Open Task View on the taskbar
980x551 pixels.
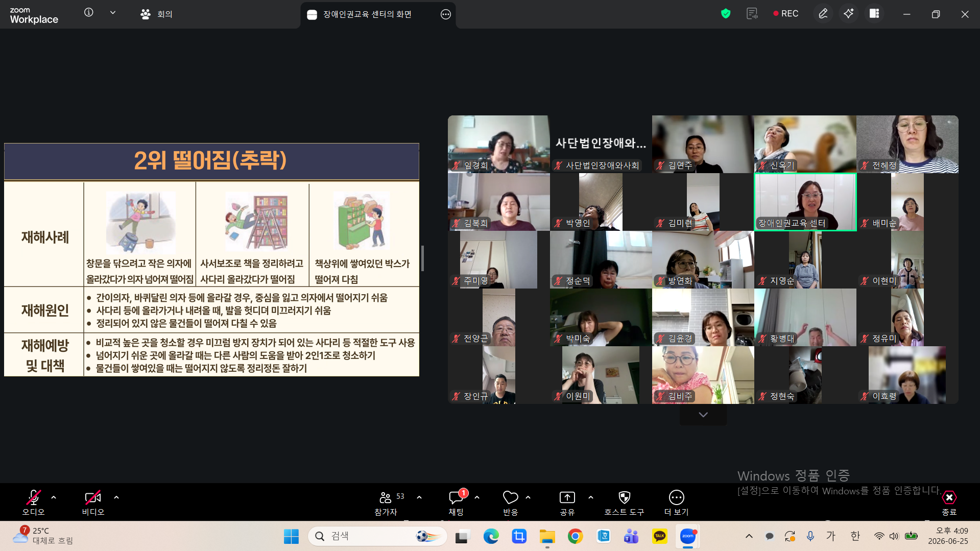tap(462, 536)
